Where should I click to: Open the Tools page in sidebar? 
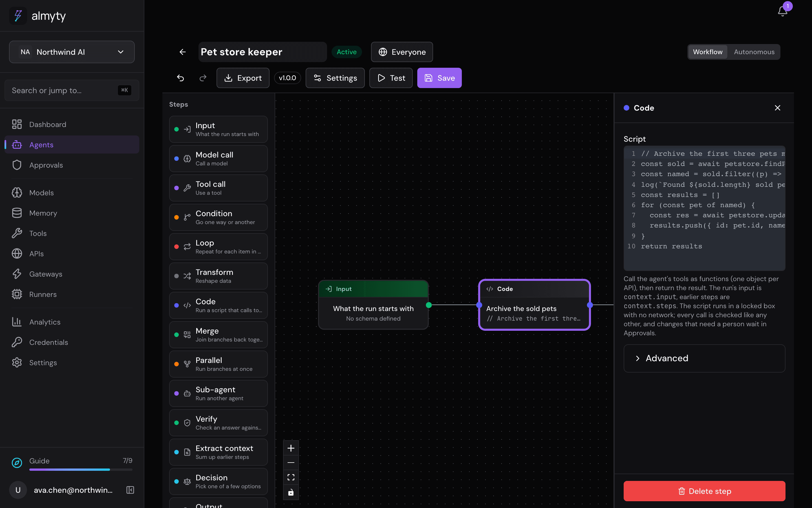(x=72, y=233)
